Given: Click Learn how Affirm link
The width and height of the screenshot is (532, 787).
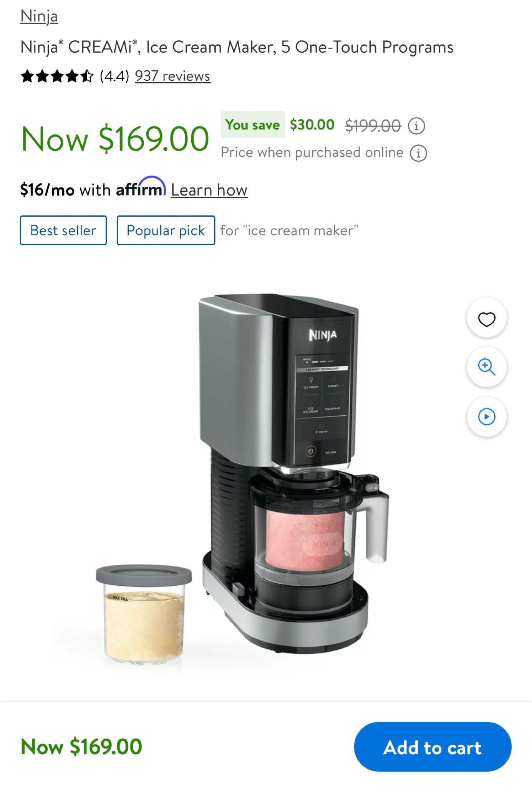Looking at the screenshot, I should pyautogui.click(x=209, y=190).
